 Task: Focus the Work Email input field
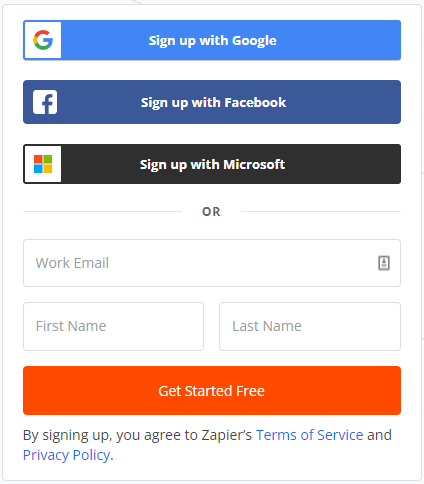tap(212, 263)
